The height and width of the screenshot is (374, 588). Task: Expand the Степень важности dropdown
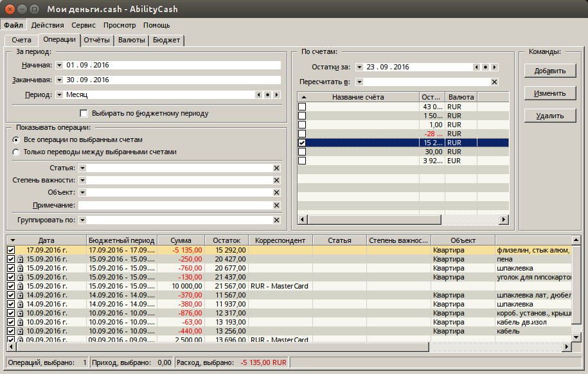82,180
